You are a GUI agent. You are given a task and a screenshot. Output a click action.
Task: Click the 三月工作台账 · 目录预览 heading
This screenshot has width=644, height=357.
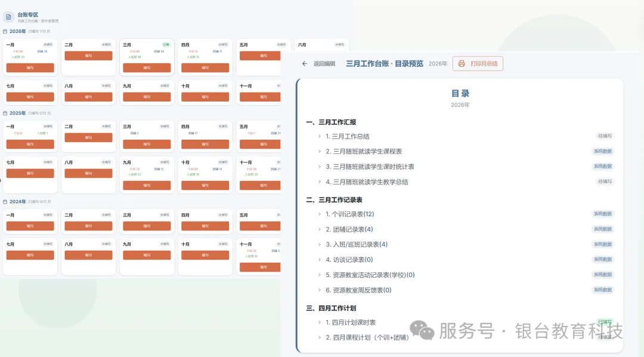(385, 64)
